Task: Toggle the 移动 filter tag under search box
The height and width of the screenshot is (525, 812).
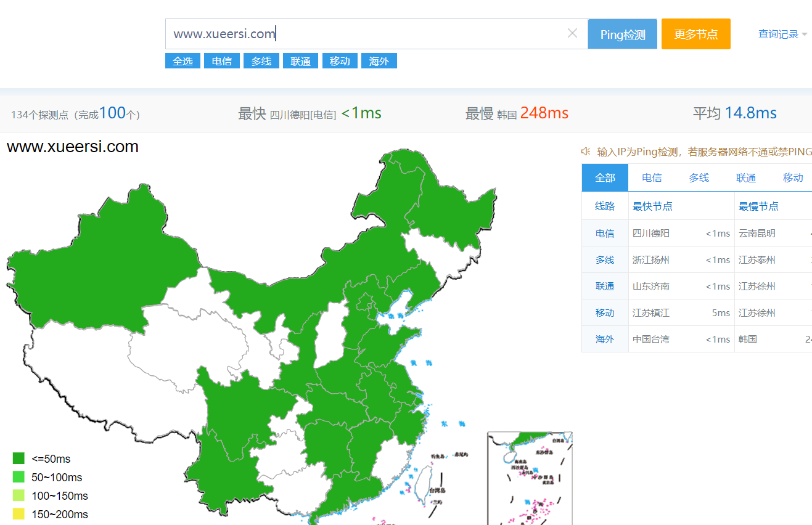Action: (x=340, y=61)
